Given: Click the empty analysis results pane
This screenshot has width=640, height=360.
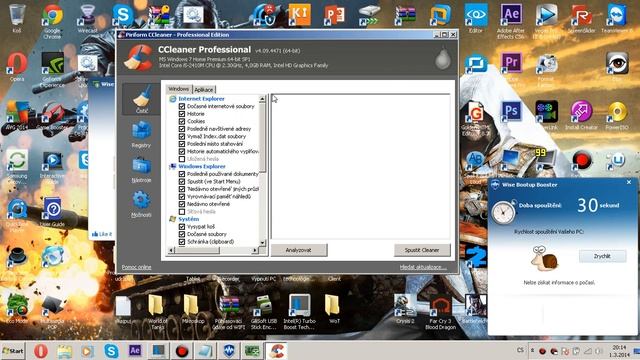Looking at the screenshot, I should point(361,167).
